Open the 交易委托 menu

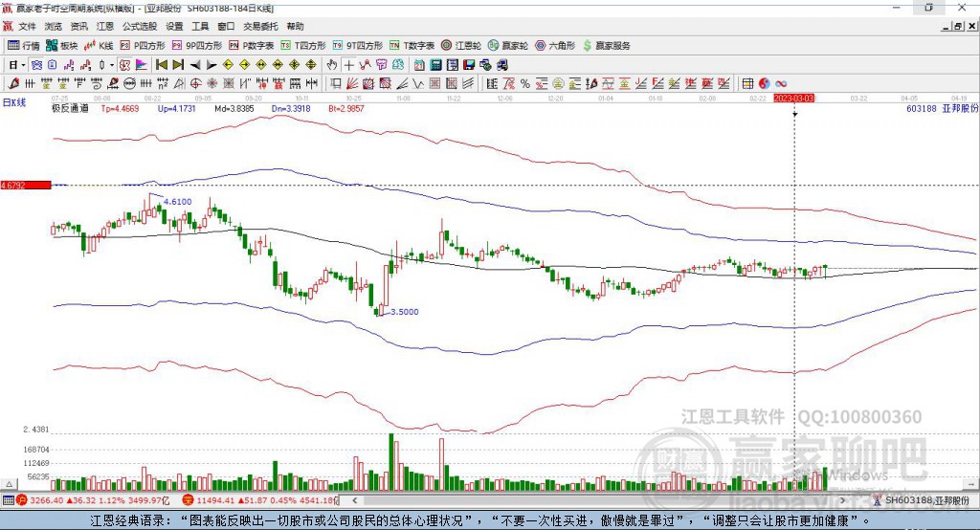[260, 26]
